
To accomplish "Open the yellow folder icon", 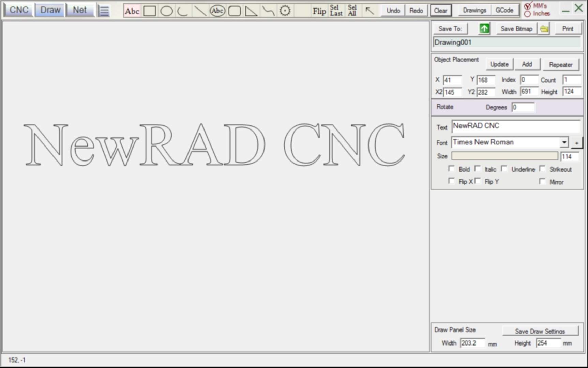I will (x=544, y=29).
